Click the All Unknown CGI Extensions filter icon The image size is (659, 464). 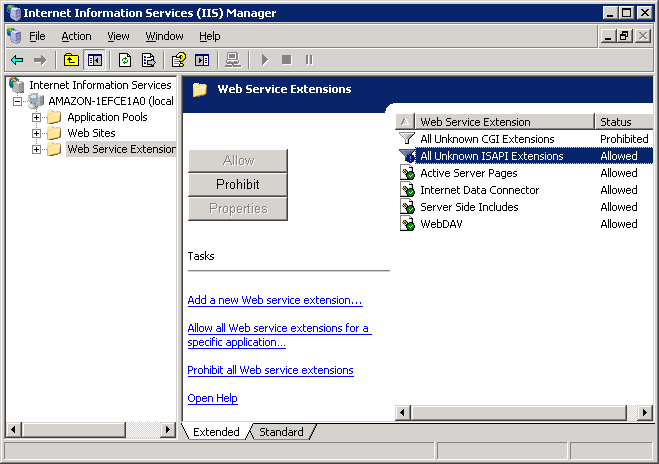click(x=406, y=138)
